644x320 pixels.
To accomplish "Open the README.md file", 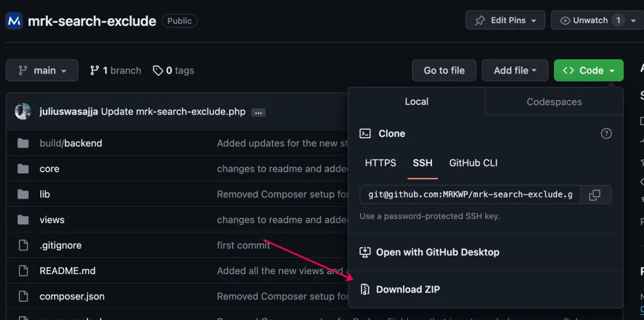I will [67, 271].
